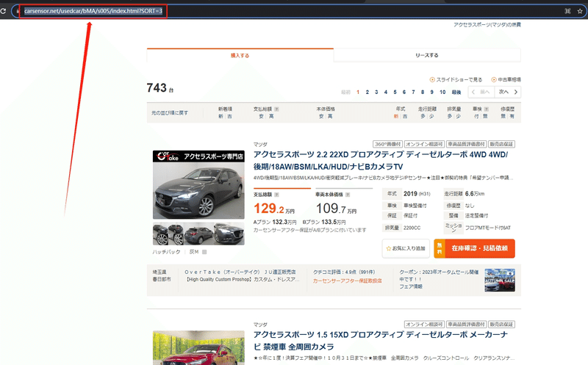
Task: Click the オンライン相談可 tag of first listing
Action: point(424,144)
